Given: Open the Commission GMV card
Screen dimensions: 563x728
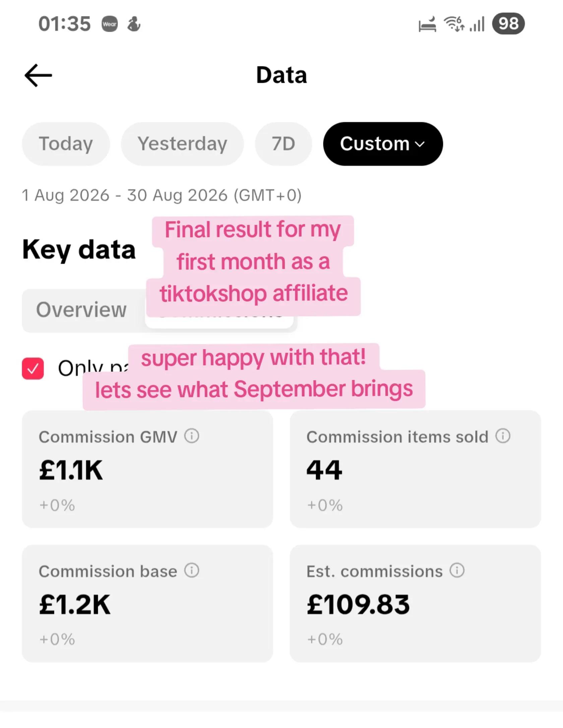Looking at the screenshot, I should coord(147,469).
